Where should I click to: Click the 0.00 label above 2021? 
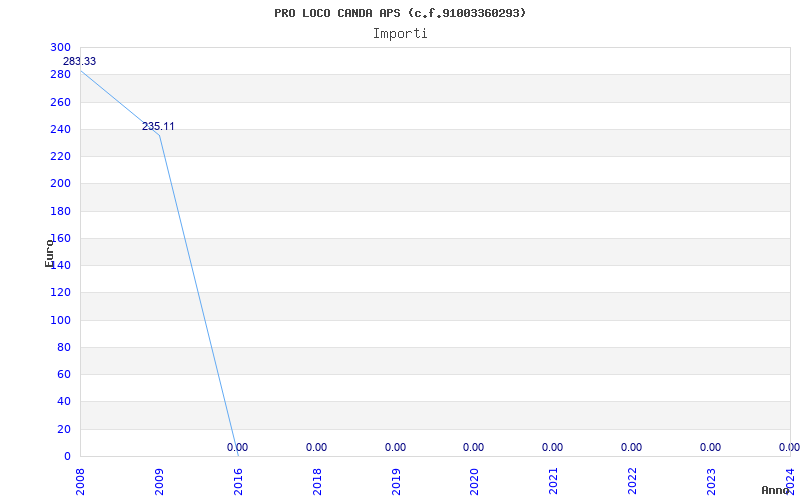[553, 447]
